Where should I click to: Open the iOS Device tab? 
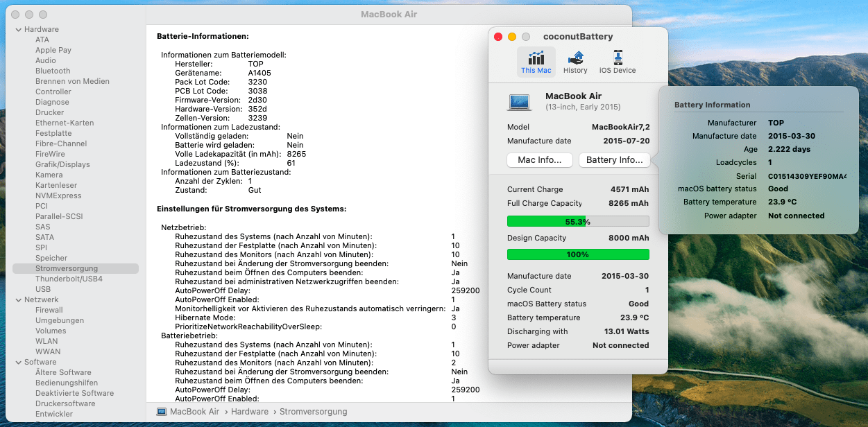(x=618, y=62)
